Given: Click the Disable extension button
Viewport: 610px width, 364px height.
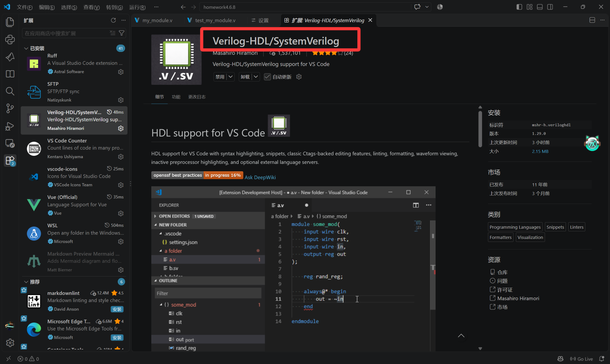Looking at the screenshot, I should tap(220, 77).
